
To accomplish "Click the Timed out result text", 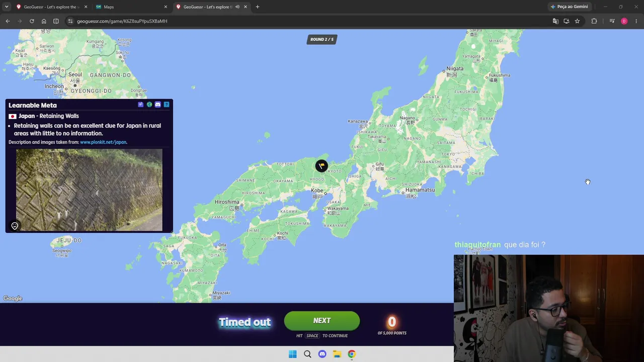I will point(245,322).
